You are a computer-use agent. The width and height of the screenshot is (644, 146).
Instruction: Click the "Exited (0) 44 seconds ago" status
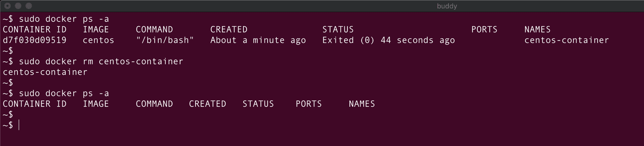pos(388,40)
